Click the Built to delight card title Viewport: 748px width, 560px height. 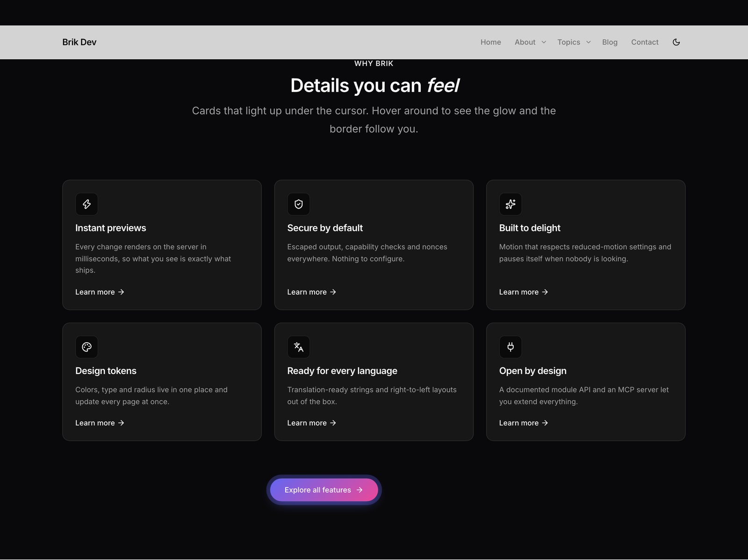pos(530,228)
